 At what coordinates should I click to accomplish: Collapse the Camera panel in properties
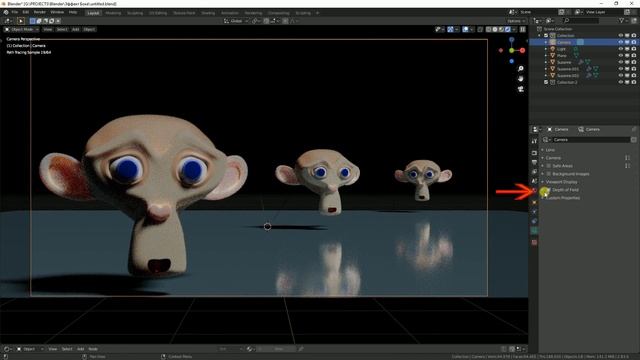pyautogui.click(x=543, y=158)
